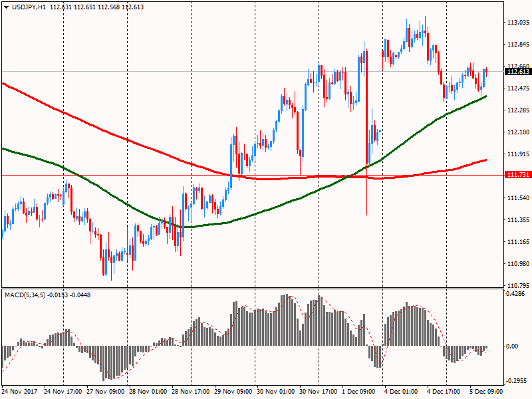
Task: Click the 29 Nov 09:00 time label
Action: click(x=233, y=392)
